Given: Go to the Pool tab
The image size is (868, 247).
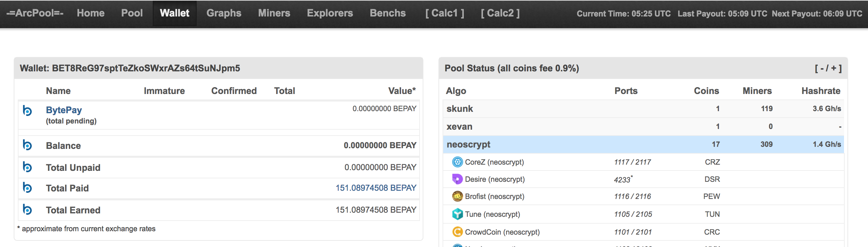Looking at the screenshot, I should tap(132, 13).
